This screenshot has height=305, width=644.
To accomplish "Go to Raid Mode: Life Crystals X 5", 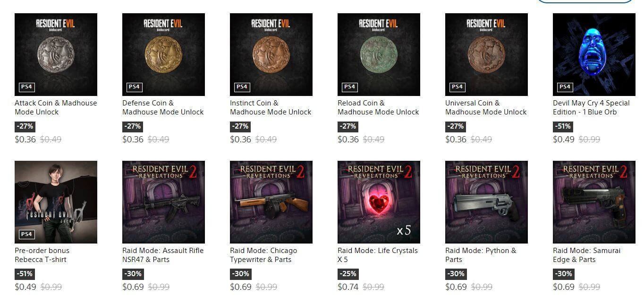I will [378, 255].
